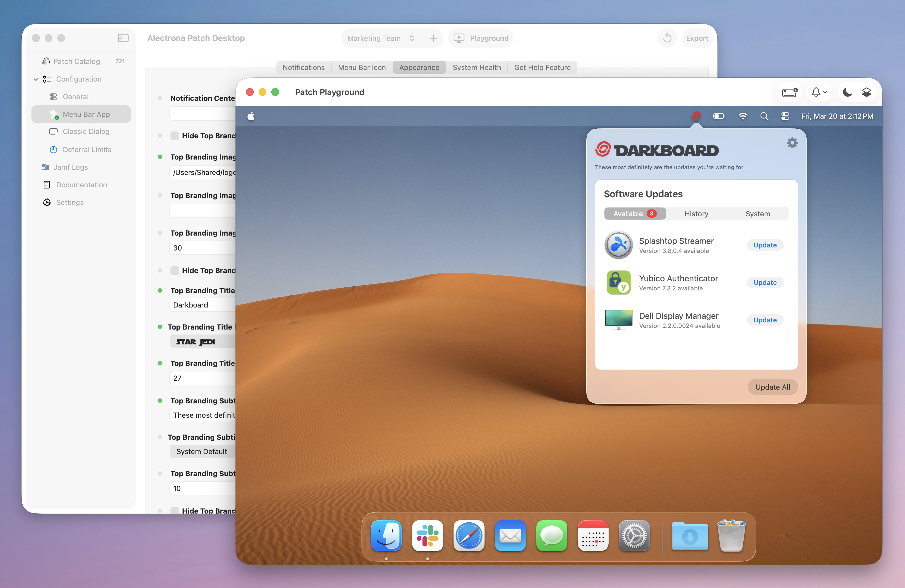Click the Update All button
This screenshot has width=905, height=588.
(772, 387)
